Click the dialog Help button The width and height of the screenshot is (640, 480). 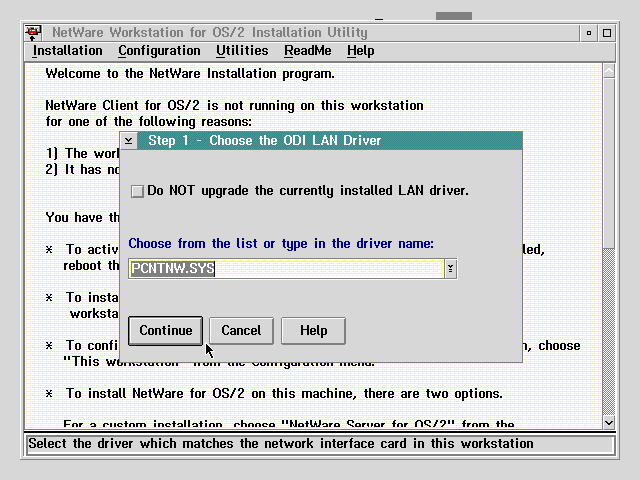(x=313, y=331)
